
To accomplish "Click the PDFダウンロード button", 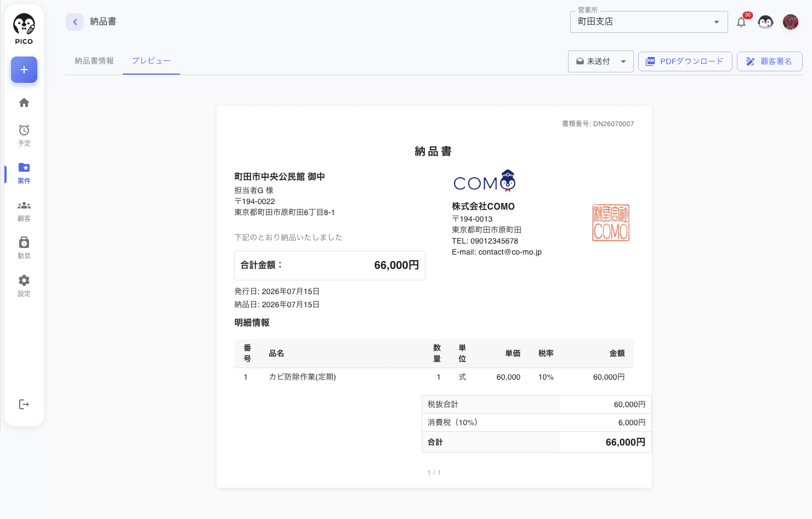I will [x=685, y=61].
